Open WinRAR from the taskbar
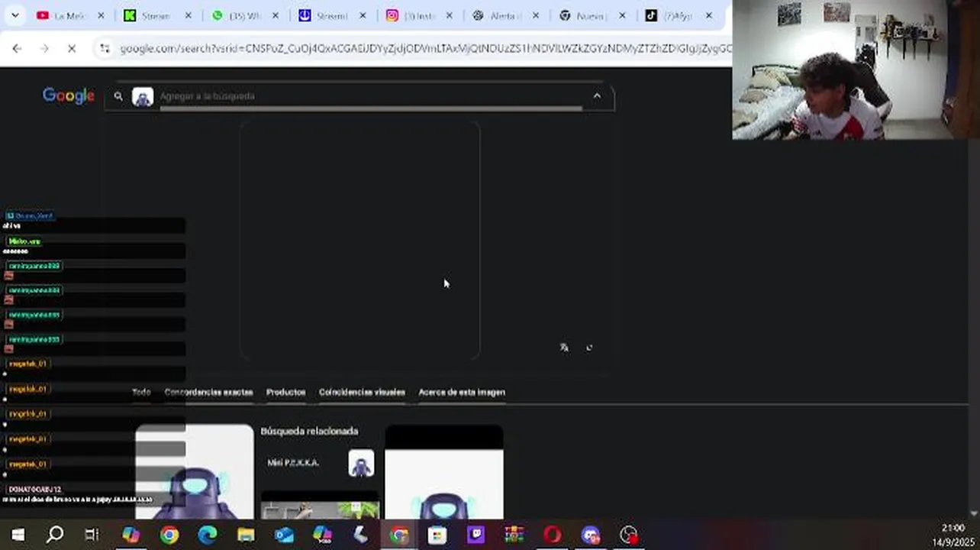This screenshot has width=980, height=550. tap(514, 535)
